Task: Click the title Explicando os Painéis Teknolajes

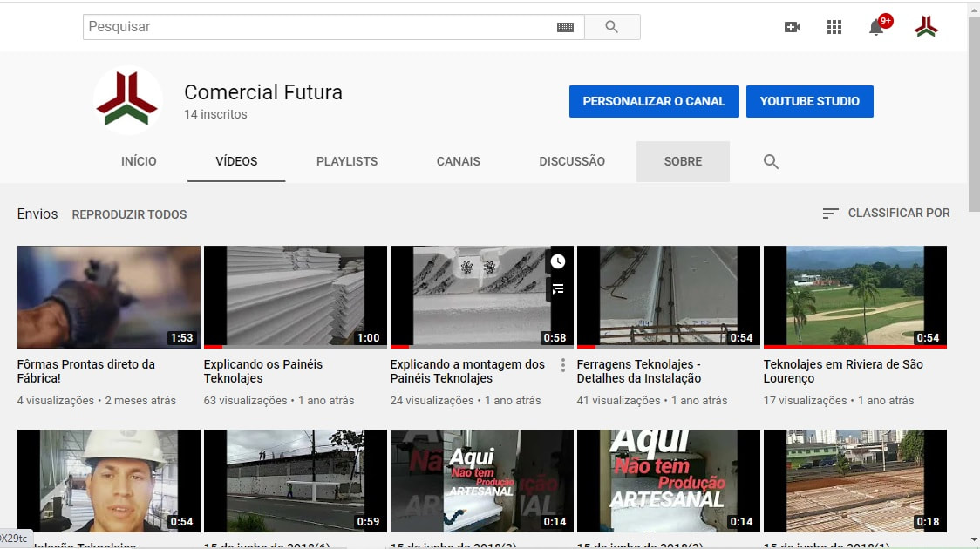Action: pos(263,371)
